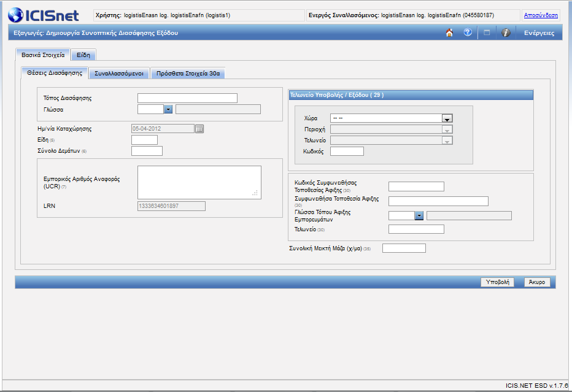Focus the Τελωνείο (30) input field
Viewport: 572px width, 392px height.
point(416,229)
